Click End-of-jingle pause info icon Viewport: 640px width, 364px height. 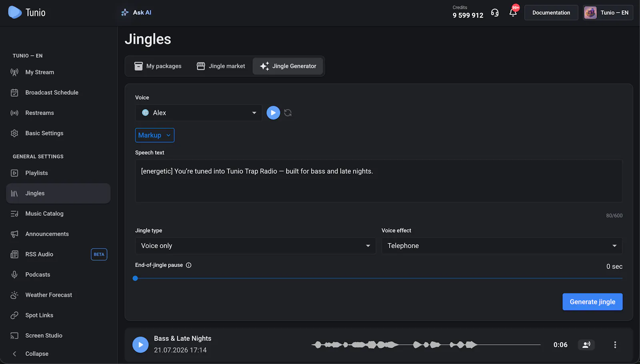[189, 265]
